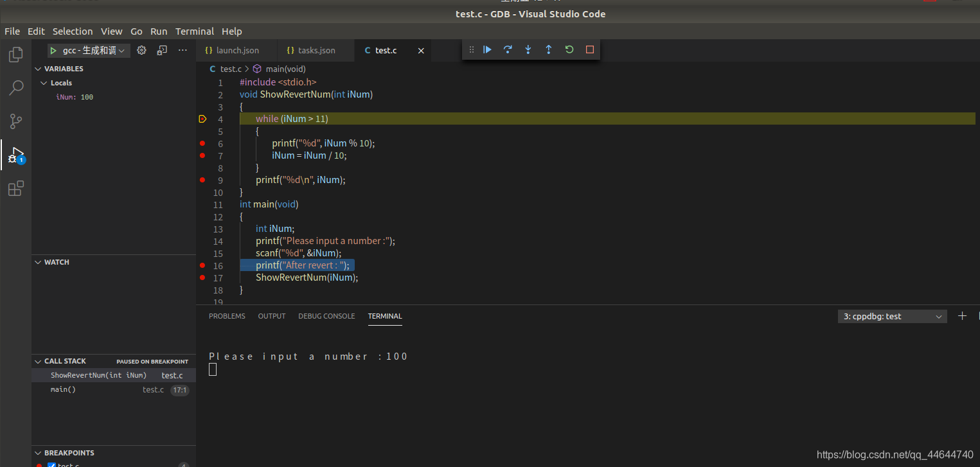
Task: Open the Run and Debug view
Action: pyautogui.click(x=16, y=155)
